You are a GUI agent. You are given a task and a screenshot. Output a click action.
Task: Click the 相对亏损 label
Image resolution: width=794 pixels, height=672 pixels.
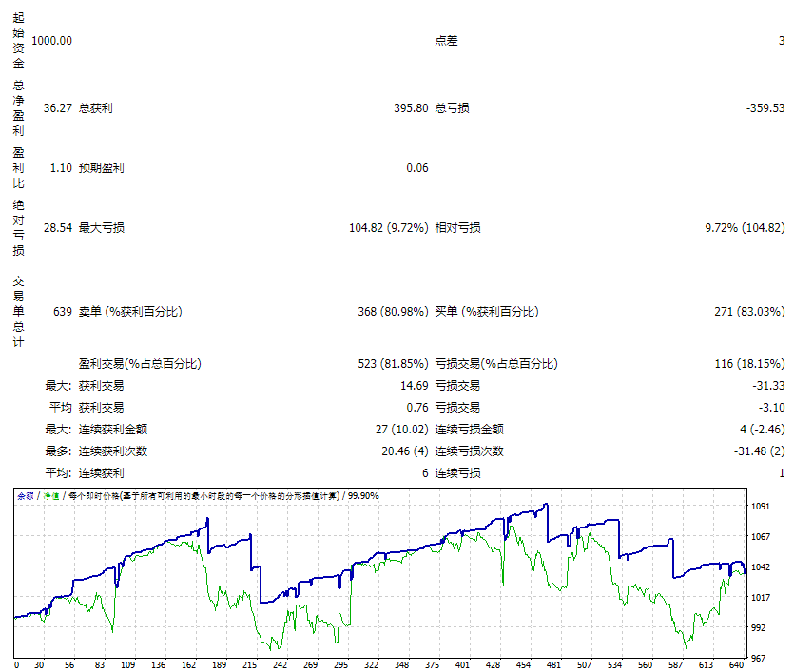[x=457, y=228]
